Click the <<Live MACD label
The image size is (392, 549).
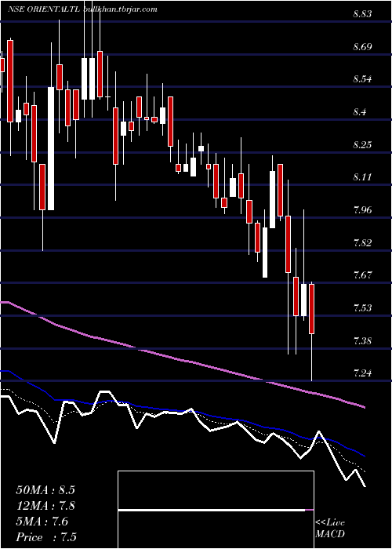point(330,528)
